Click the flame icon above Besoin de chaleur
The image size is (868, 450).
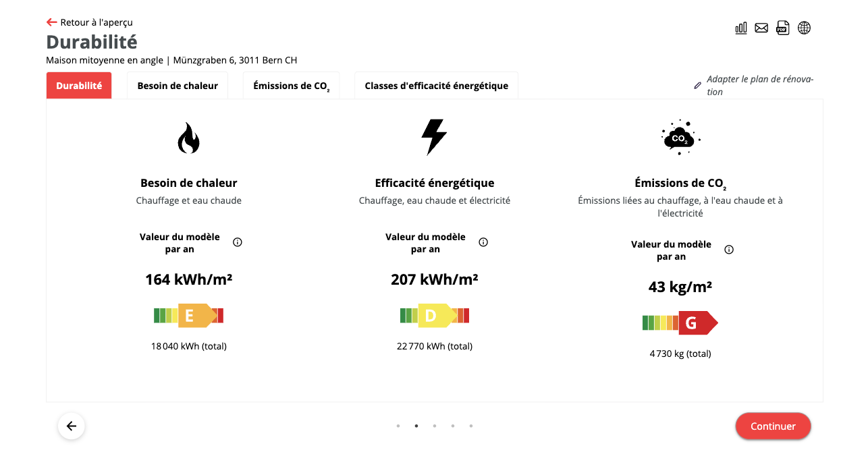(189, 138)
